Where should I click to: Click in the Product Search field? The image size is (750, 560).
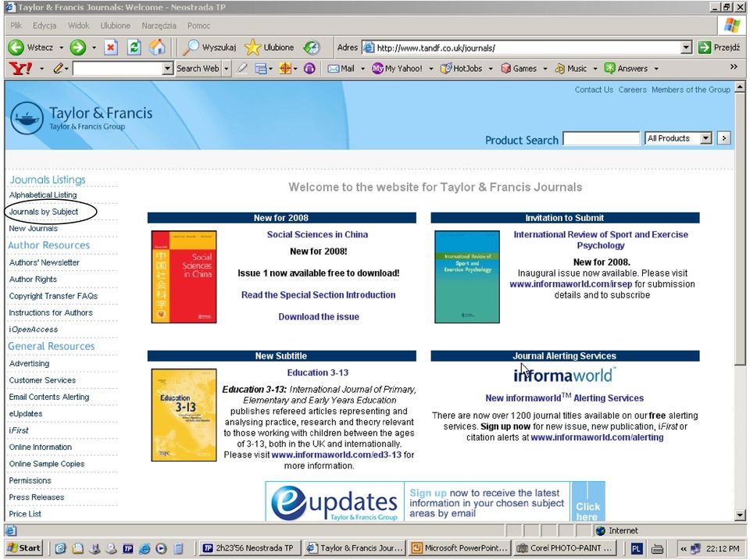point(602,139)
